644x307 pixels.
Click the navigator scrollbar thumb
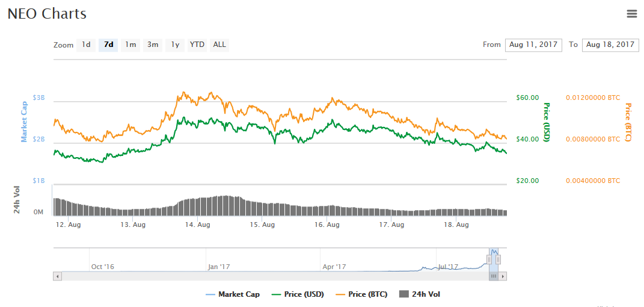(x=494, y=276)
